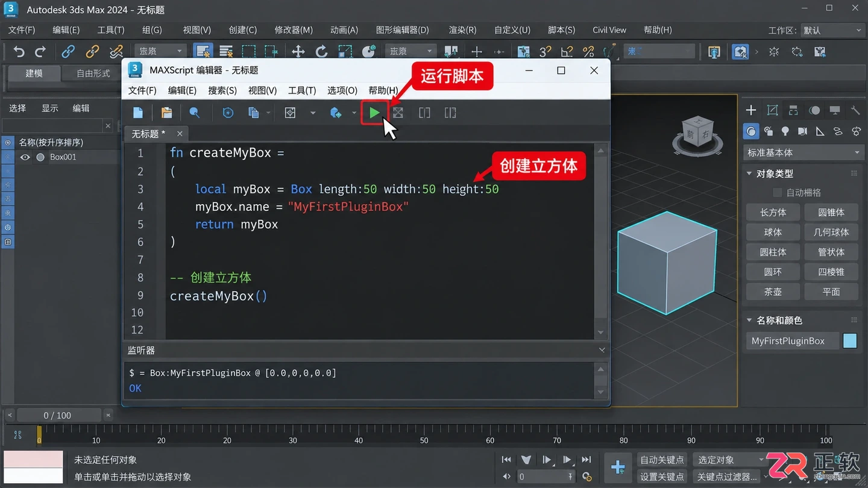Click the Percent Snap toggle icon
This screenshot has height=488, width=868.
click(x=588, y=52)
